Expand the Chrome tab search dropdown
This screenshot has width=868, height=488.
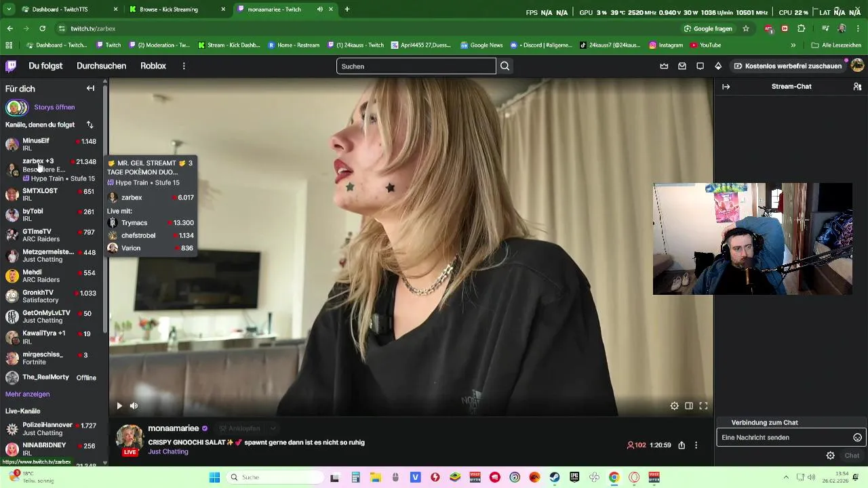pos(9,9)
